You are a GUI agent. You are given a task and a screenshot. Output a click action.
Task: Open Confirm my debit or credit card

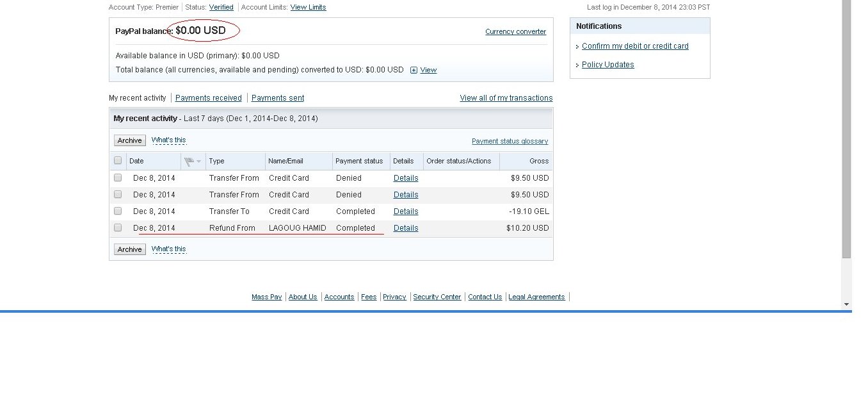click(635, 46)
